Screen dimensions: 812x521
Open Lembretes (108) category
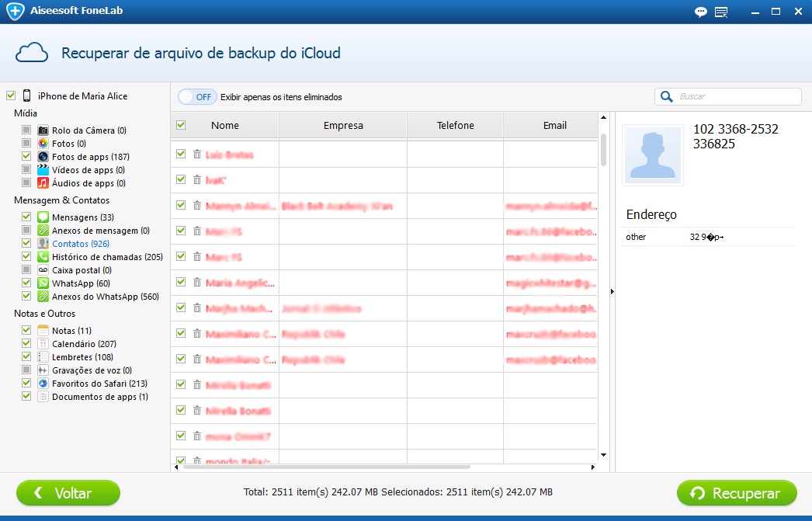[82, 357]
